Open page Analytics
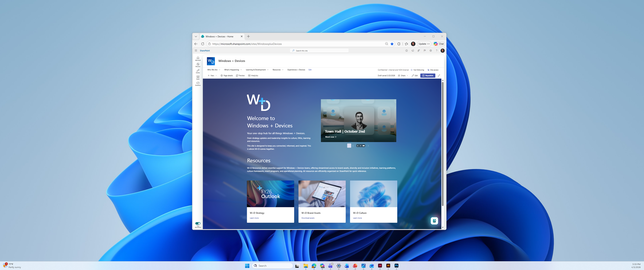 pyautogui.click(x=253, y=76)
